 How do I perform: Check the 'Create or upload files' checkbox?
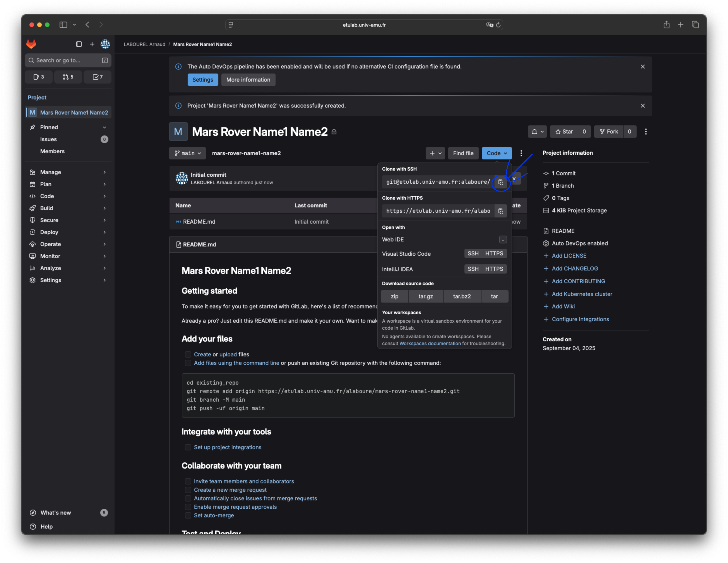[x=188, y=354]
